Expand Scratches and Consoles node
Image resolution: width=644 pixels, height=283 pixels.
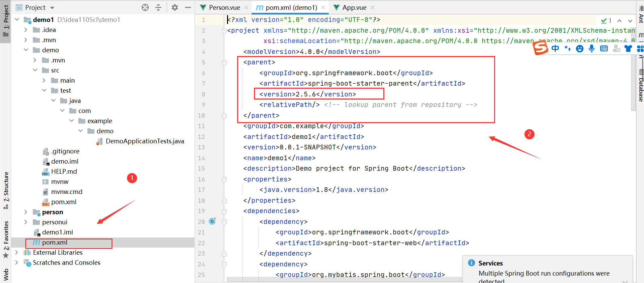(17, 262)
